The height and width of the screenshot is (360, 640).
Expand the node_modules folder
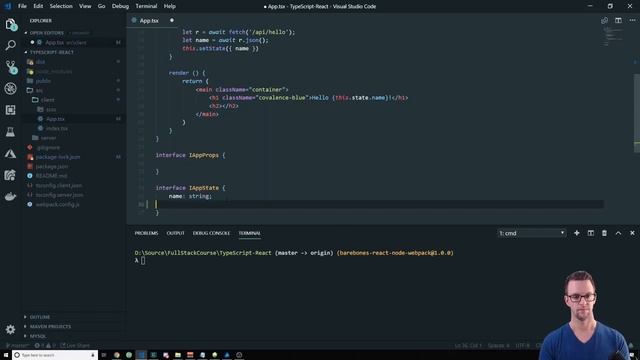(x=53, y=71)
